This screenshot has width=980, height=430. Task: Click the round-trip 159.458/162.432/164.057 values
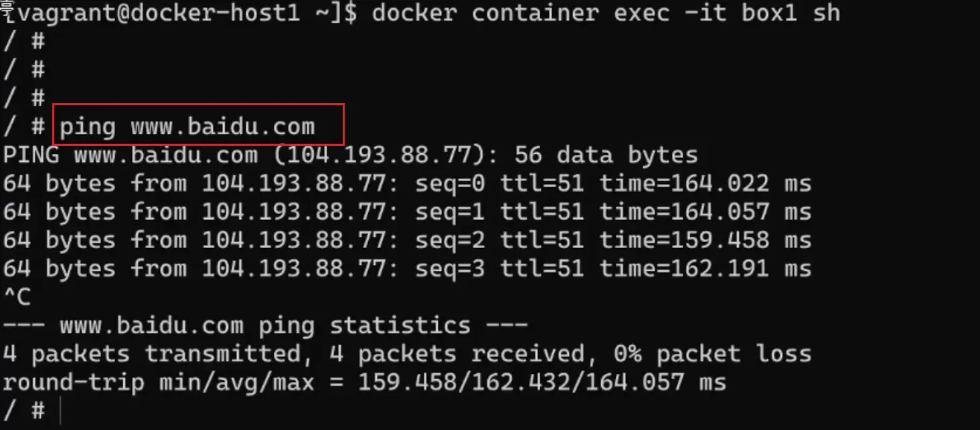tap(521, 383)
